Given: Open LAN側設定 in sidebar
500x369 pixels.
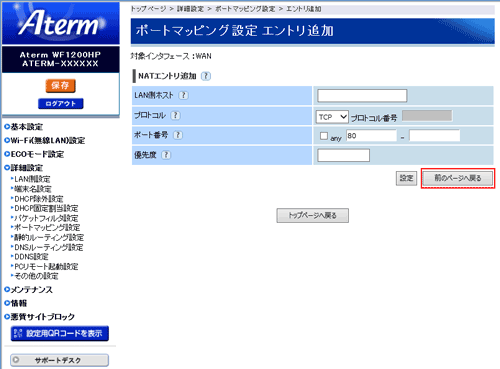Looking at the screenshot, I should coord(31,179).
